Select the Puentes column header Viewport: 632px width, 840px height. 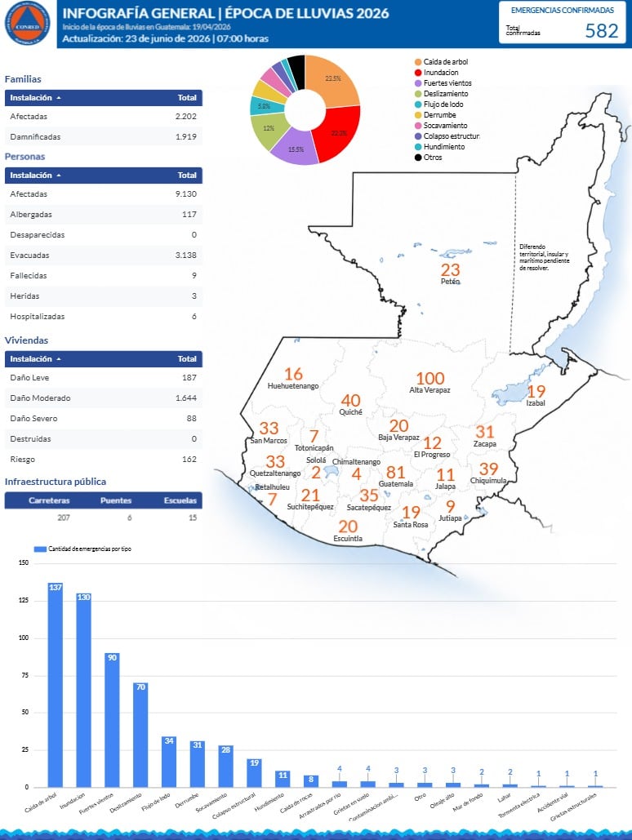116,500
